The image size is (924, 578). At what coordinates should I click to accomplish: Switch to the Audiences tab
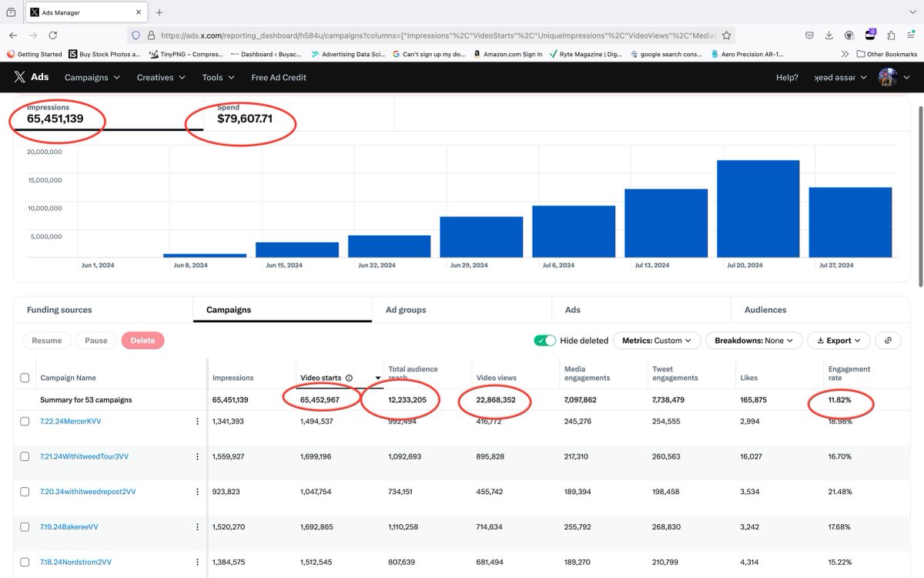pos(821,310)
